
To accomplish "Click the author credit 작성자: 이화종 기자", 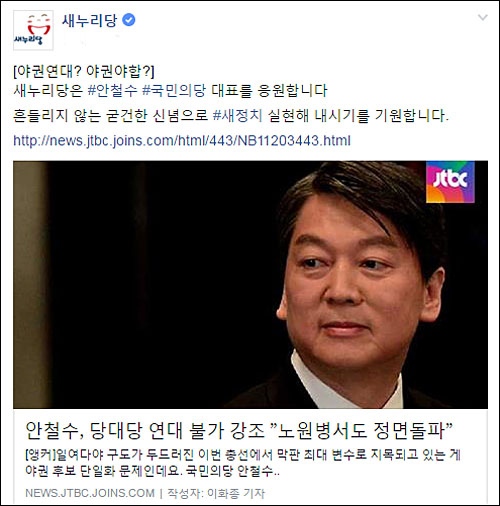I will tap(216, 493).
